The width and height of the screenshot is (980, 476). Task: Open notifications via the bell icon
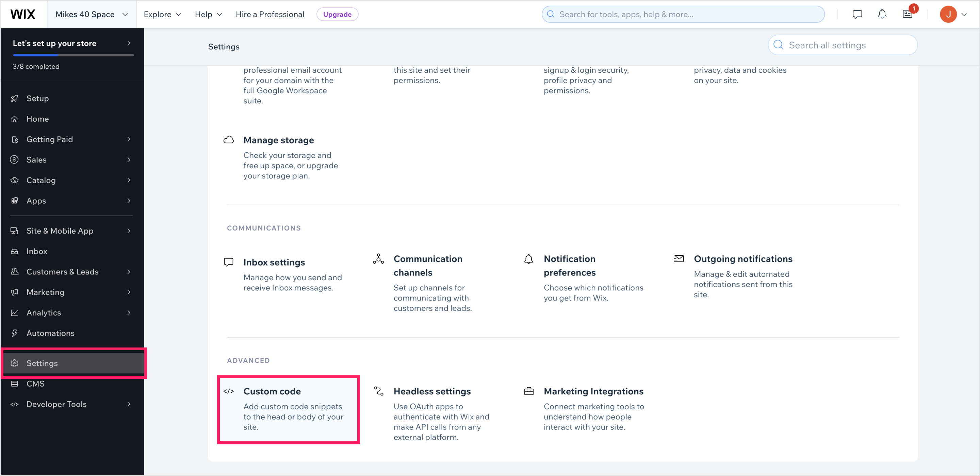[882, 14]
